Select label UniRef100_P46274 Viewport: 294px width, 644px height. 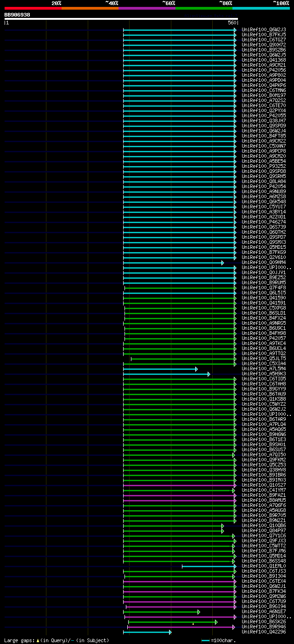pyautogui.click(x=264, y=222)
